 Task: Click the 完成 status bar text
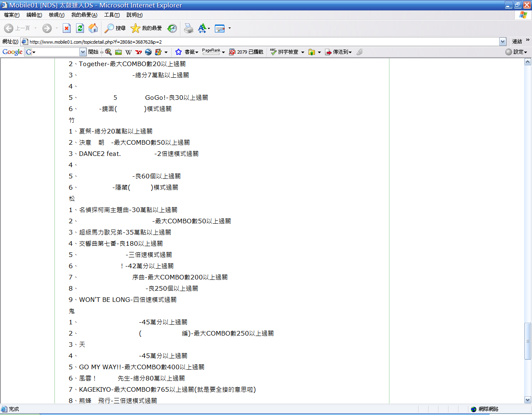[x=14, y=409]
